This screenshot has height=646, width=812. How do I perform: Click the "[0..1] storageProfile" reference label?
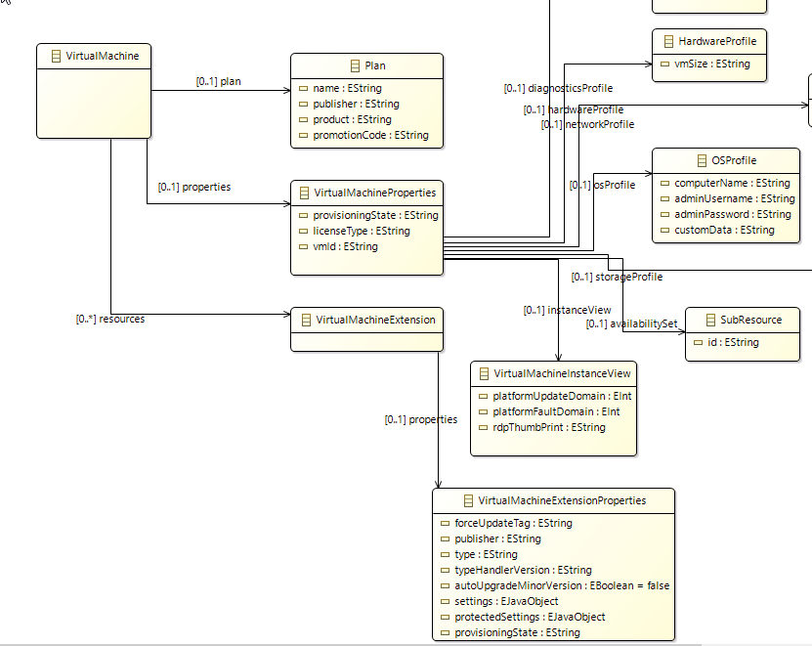(x=617, y=278)
